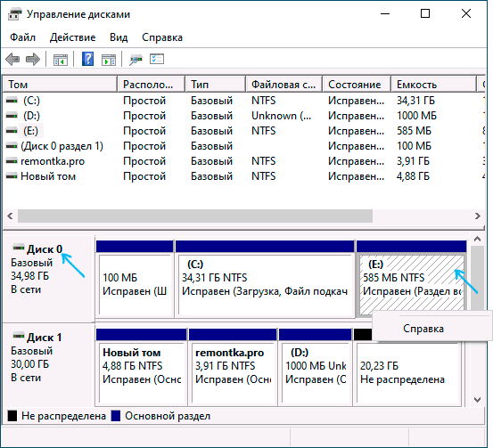Click the horizontal scrollbar right arrow
Viewport: 493px width, 448px height.
[478, 216]
